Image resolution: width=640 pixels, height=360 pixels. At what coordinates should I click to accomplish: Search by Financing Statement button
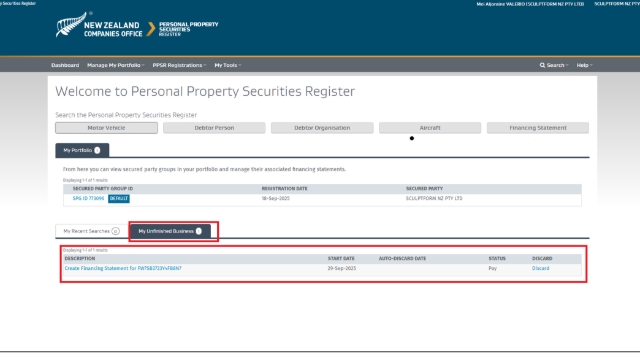click(538, 128)
